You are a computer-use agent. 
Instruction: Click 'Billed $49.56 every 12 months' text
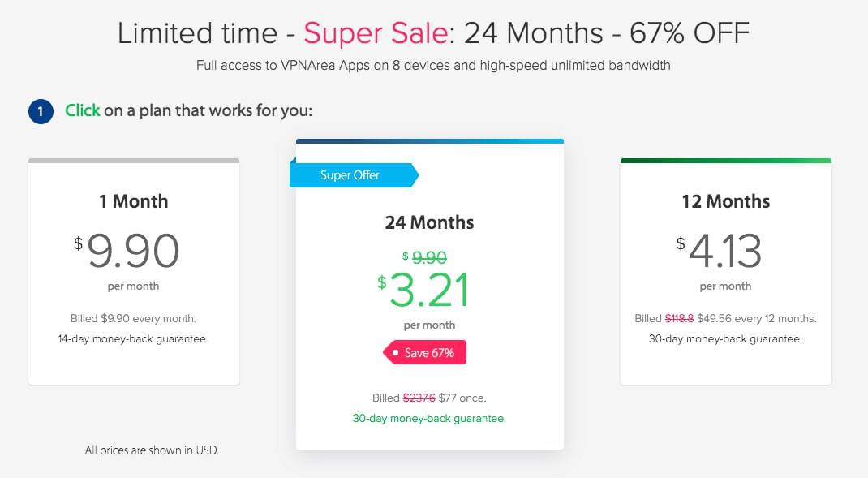(726, 318)
